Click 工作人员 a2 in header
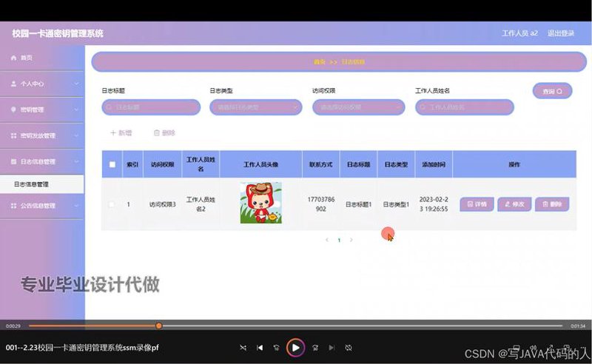The width and height of the screenshot is (592, 364). 519,33
